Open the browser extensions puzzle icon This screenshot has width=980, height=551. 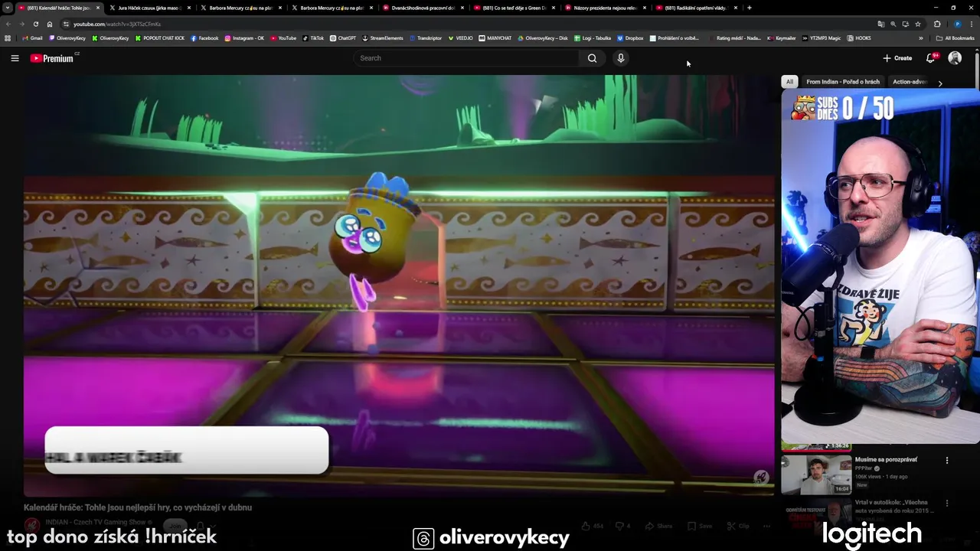(x=937, y=24)
